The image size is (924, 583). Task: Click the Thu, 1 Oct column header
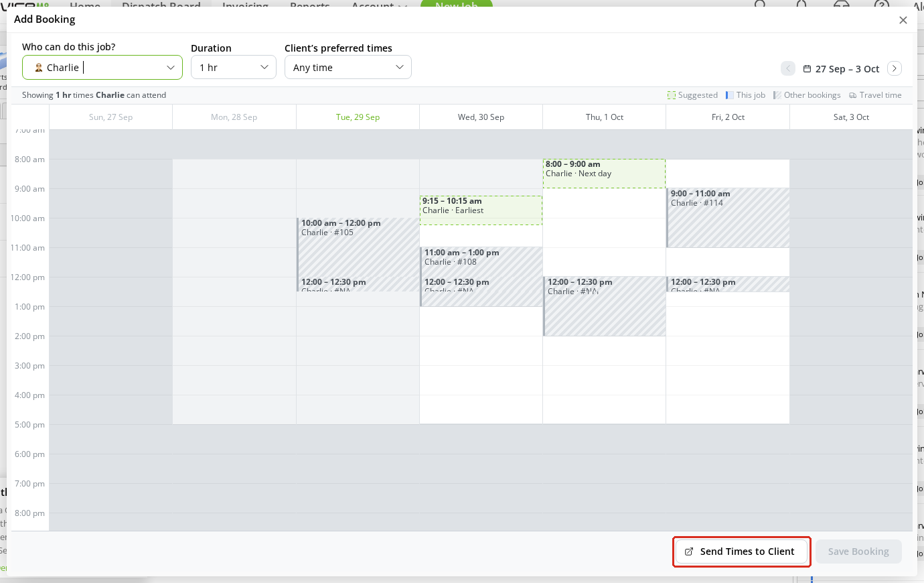coord(604,117)
